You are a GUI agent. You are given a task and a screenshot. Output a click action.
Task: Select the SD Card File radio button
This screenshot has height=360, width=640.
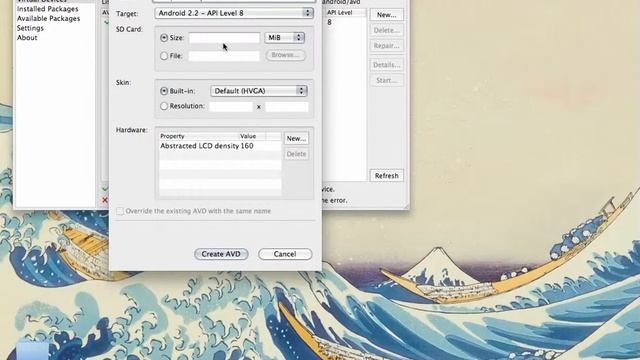(x=164, y=56)
